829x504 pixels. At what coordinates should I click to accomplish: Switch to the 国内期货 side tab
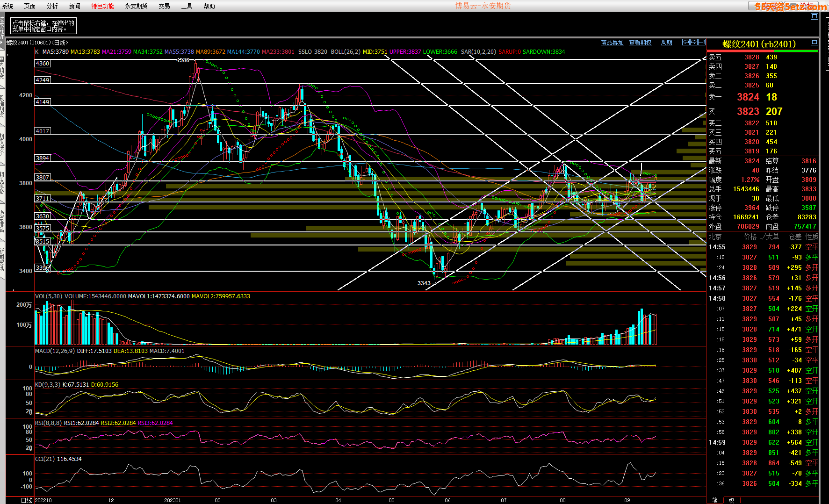click(2, 68)
